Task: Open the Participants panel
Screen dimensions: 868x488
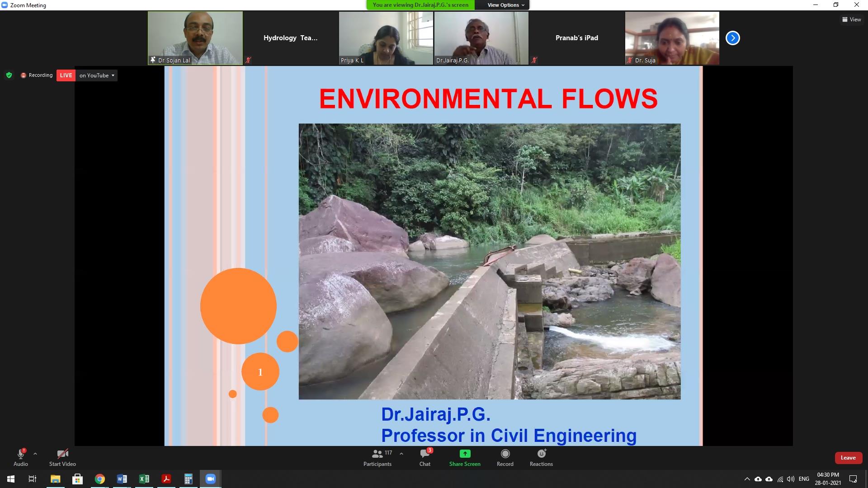Action: (x=377, y=457)
